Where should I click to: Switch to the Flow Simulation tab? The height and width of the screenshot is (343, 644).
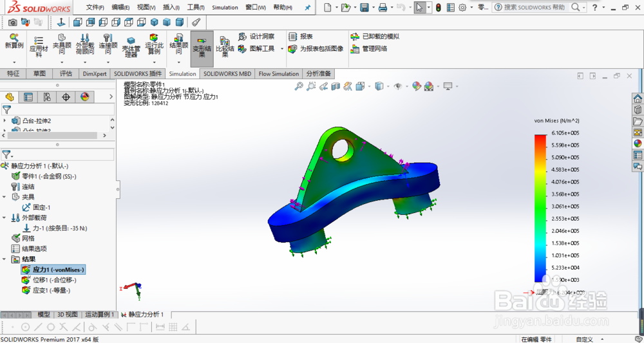[278, 73]
